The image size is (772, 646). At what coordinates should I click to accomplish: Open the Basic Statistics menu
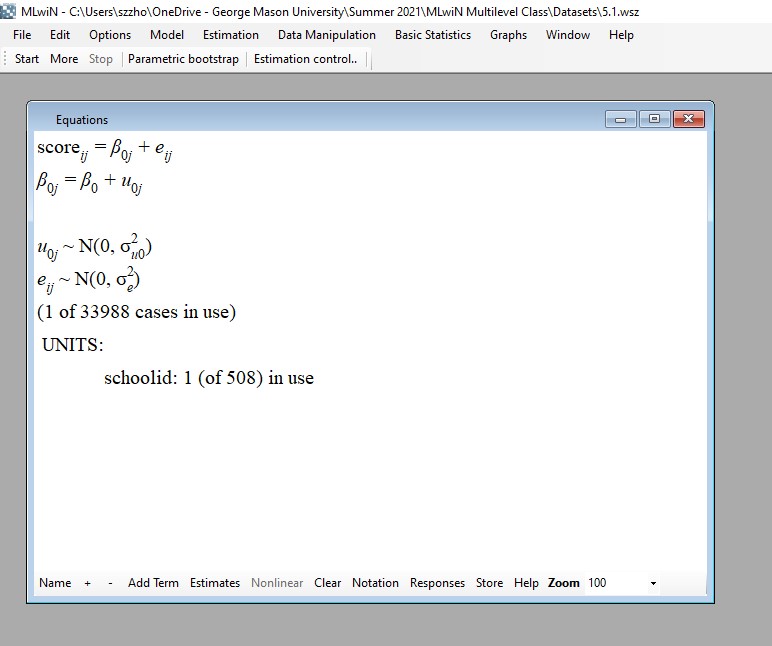(x=432, y=35)
